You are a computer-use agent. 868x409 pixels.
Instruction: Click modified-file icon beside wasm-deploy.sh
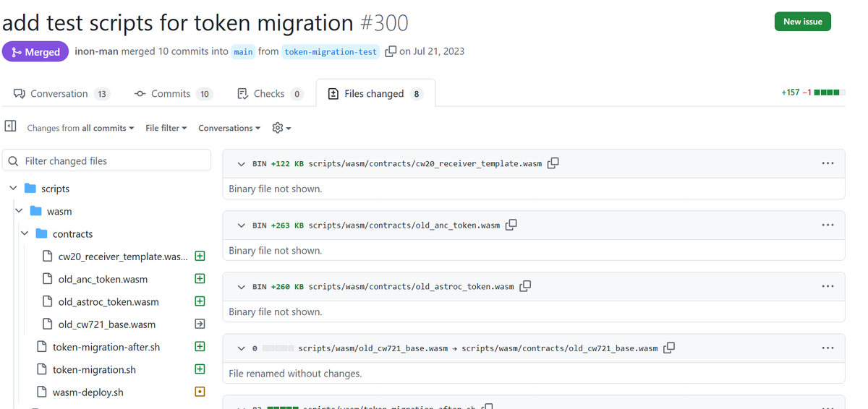coord(200,392)
